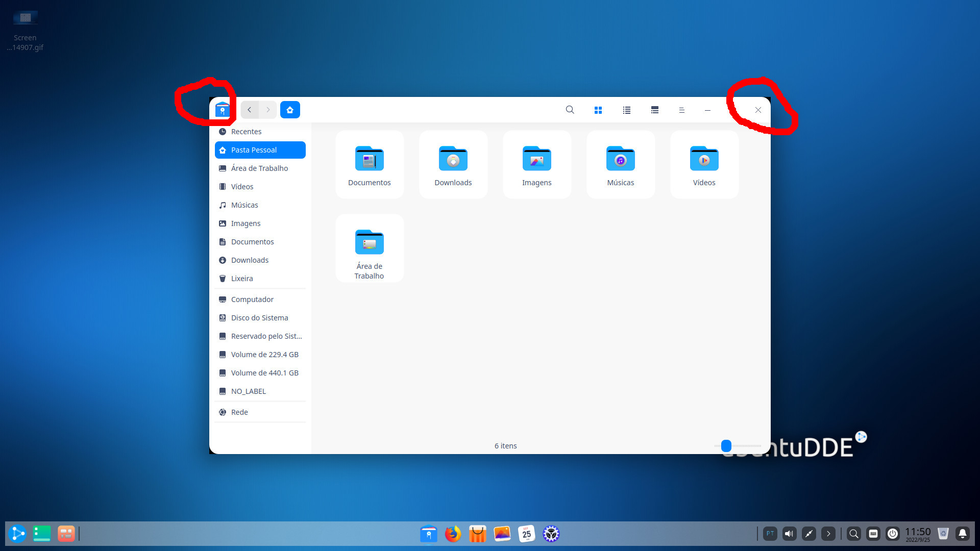This screenshot has width=980, height=551.
Task: Select Pasta Pessoal in the sidebar
Action: [254, 149]
